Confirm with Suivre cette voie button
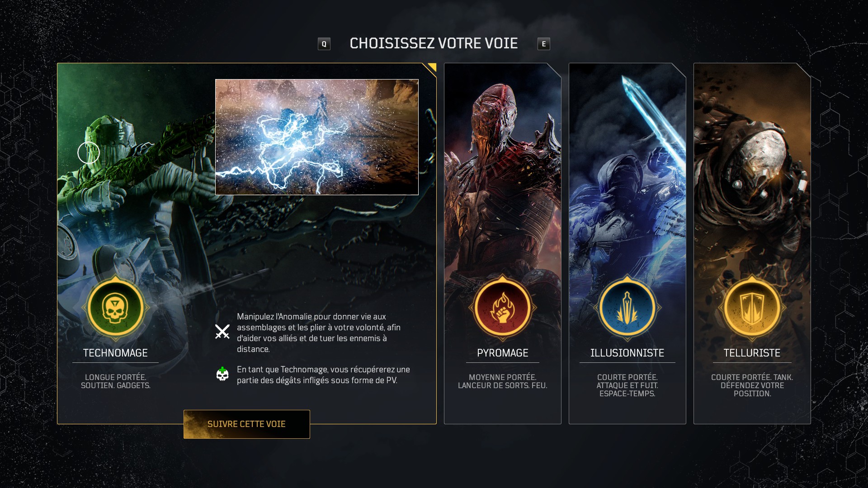The image size is (868, 488). [x=246, y=424]
